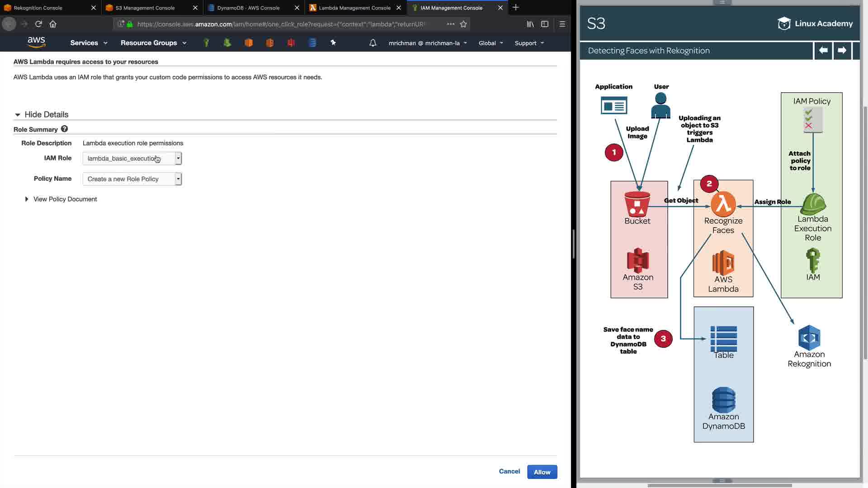Click the slide panel vertical scrollbar

coord(865,233)
